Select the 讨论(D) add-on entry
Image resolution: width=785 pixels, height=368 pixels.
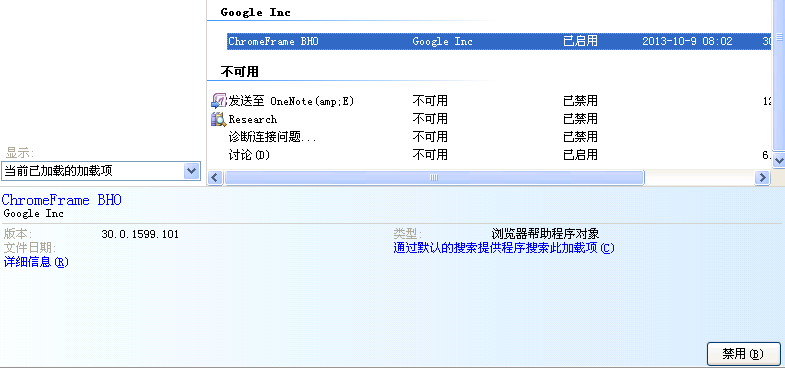coord(249,155)
